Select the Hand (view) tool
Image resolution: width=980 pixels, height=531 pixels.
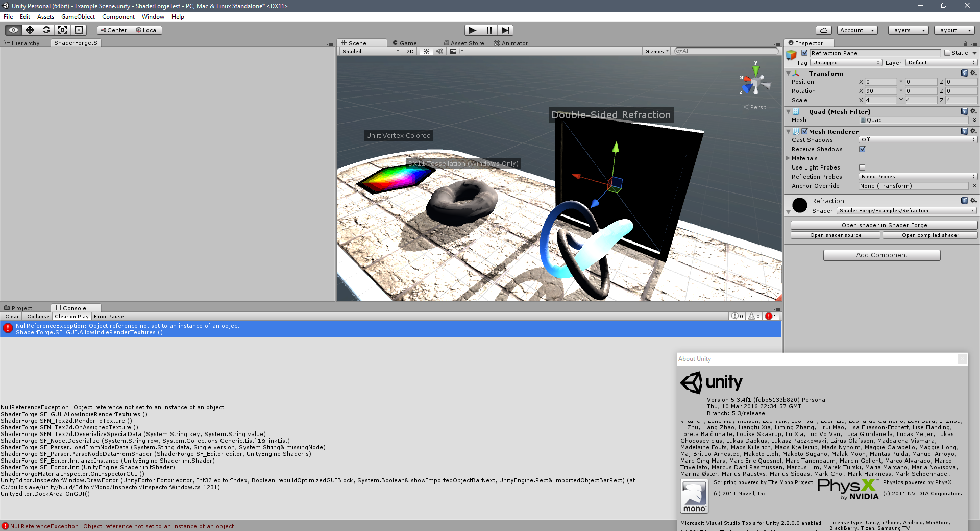(13, 30)
